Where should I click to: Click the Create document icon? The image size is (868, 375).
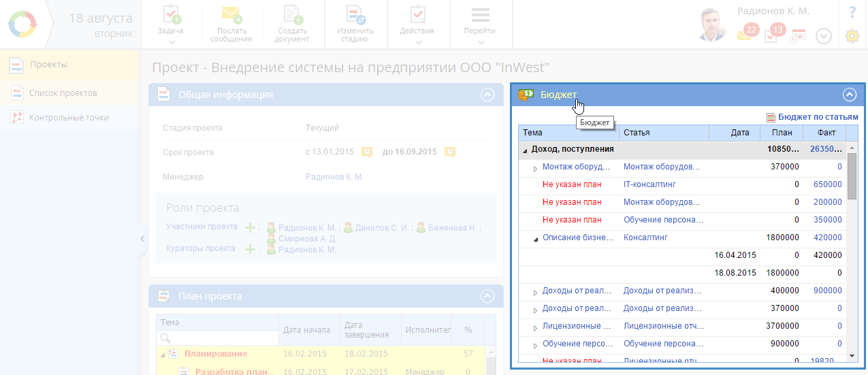pos(292,15)
